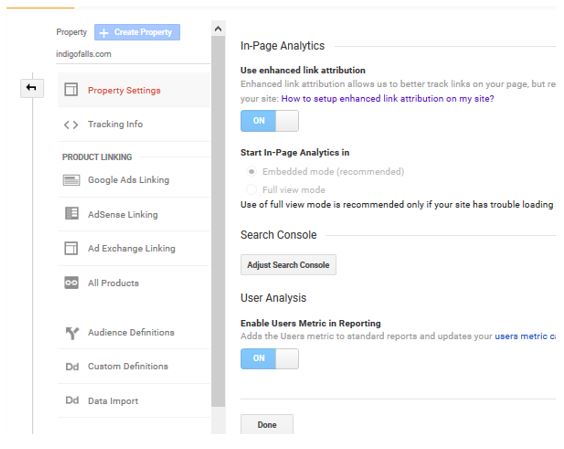564x449 pixels.
Task: Click the Audience Definitions fork icon
Action: coord(72,333)
